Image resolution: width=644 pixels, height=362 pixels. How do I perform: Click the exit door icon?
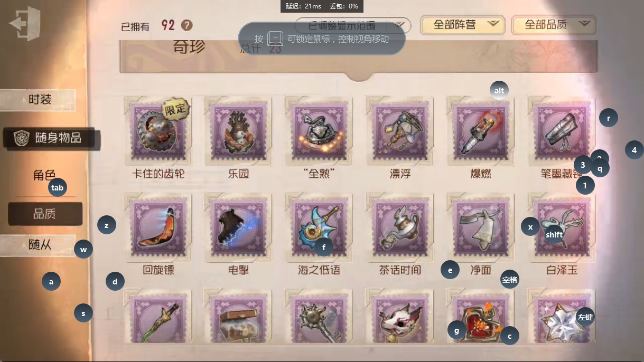point(25,24)
